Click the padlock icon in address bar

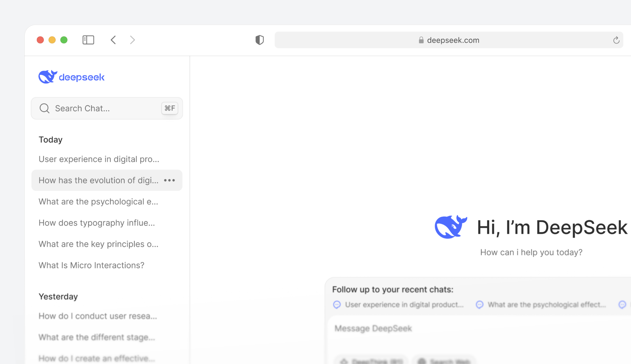pyautogui.click(x=421, y=40)
